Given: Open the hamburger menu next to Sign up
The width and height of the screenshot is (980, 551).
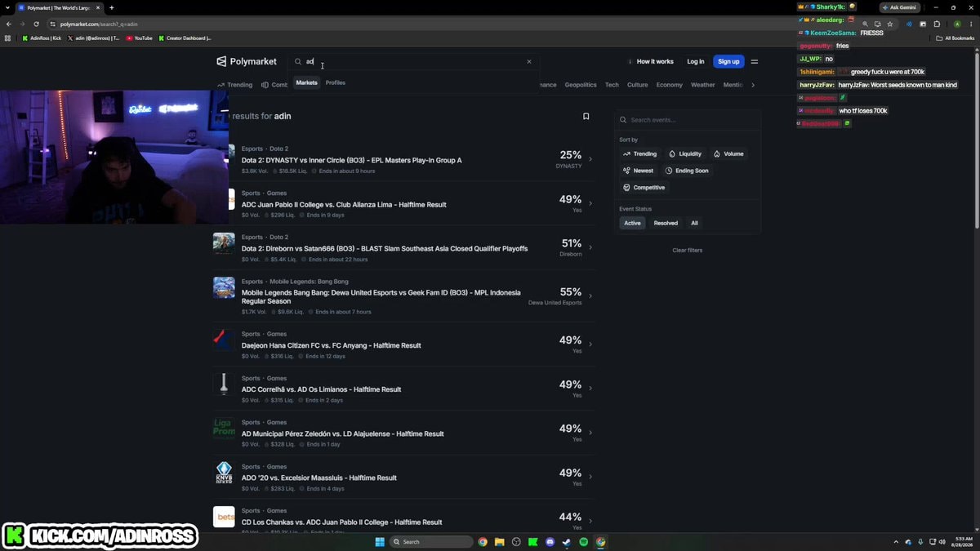Looking at the screenshot, I should point(755,61).
